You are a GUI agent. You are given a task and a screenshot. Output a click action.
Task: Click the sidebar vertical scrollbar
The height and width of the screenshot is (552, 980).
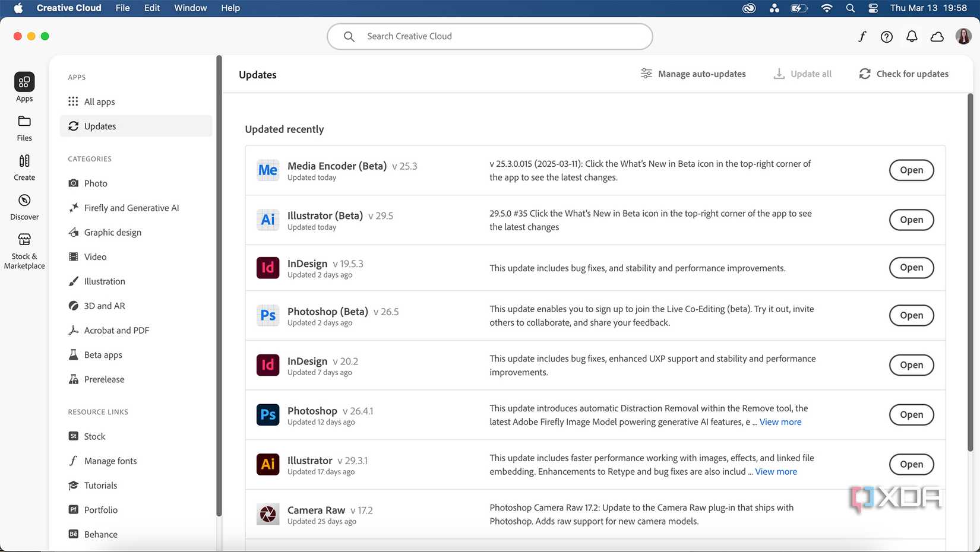point(219,285)
